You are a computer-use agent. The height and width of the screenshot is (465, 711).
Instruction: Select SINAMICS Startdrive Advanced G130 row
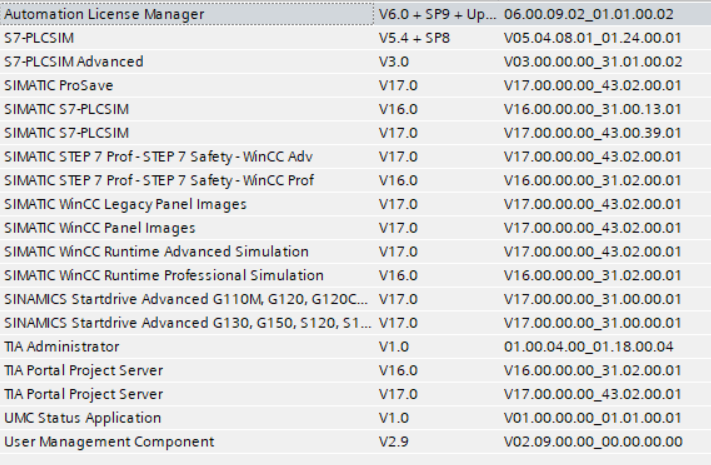(x=186, y=323)
